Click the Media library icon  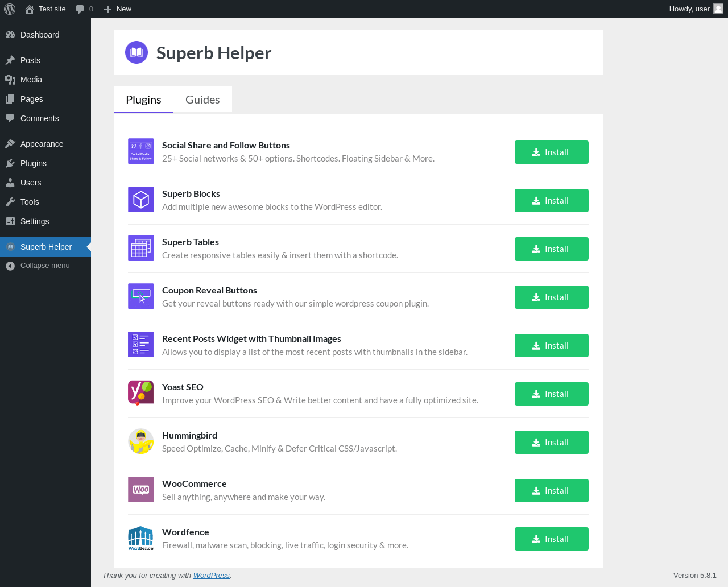(x=10, y=80)
